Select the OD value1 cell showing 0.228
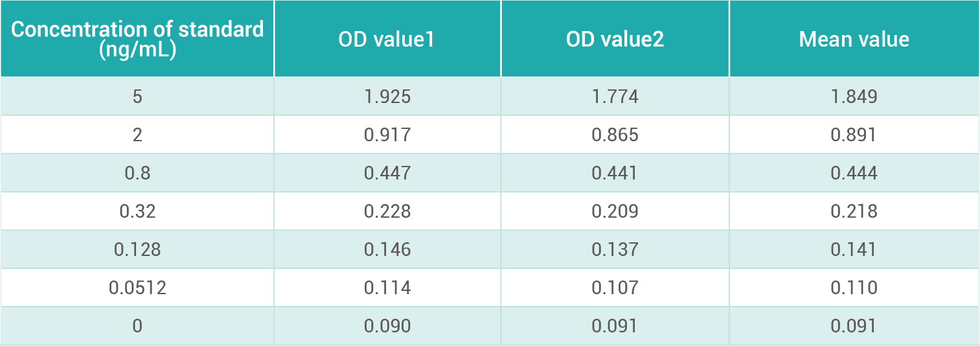The width and height of the screenshot is (980, 346). tap(387, 211)
